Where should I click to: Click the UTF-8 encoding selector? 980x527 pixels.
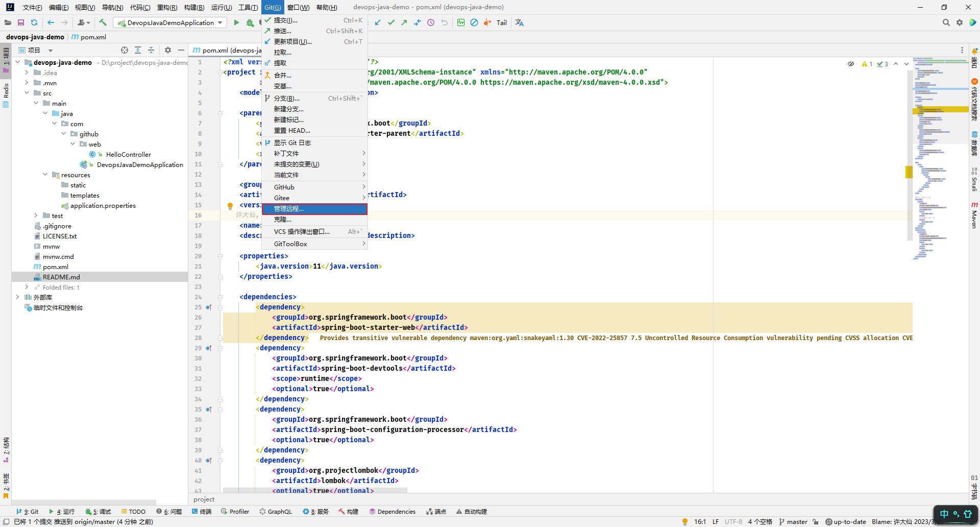coord(733,522)
